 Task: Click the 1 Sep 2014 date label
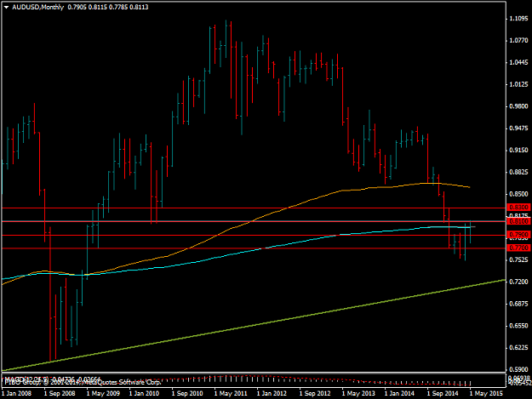tap(443, 394)
